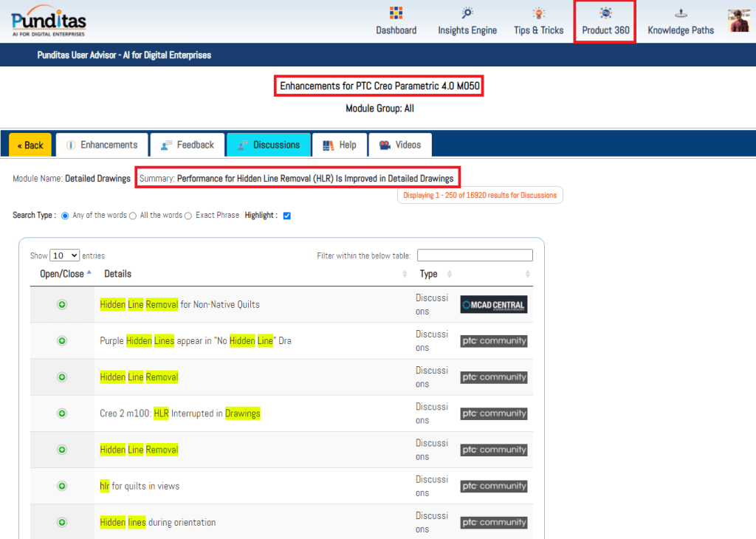756x539 pixels.
Task: Open the Insights Engine icon
Action: tap(467, 13)
